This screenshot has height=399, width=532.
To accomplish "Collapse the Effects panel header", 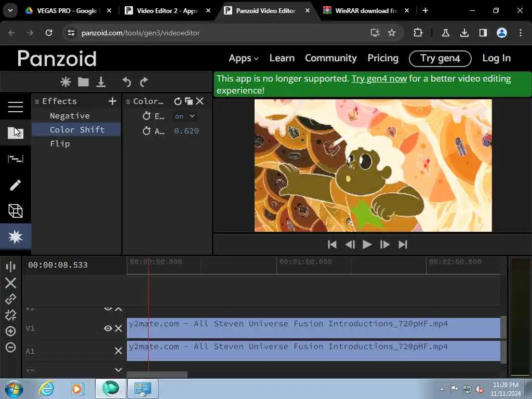I will pos(37,101).
